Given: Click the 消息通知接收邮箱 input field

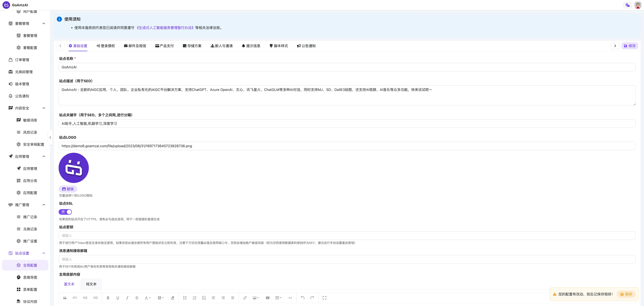Looking at the screenshot, I should tap(347, 259).
